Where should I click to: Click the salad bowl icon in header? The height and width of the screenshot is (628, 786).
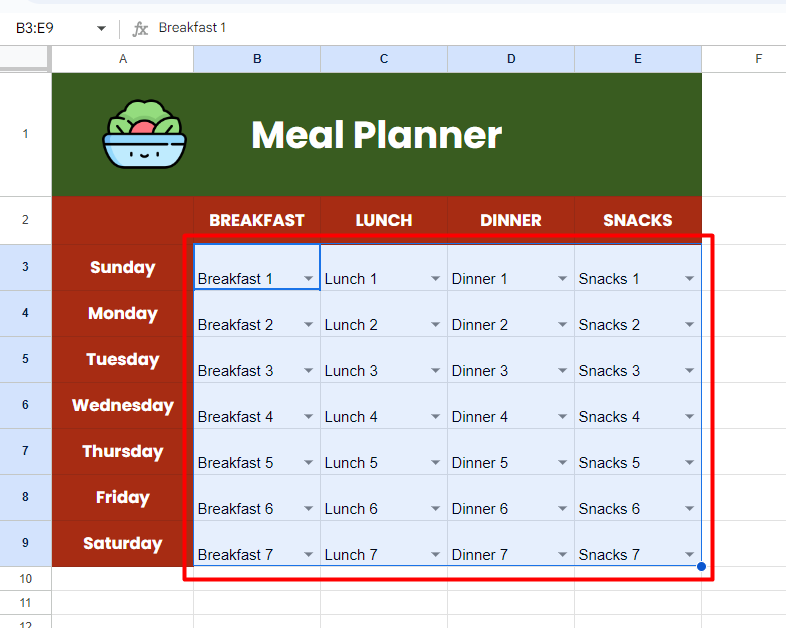tap(144, 134)
